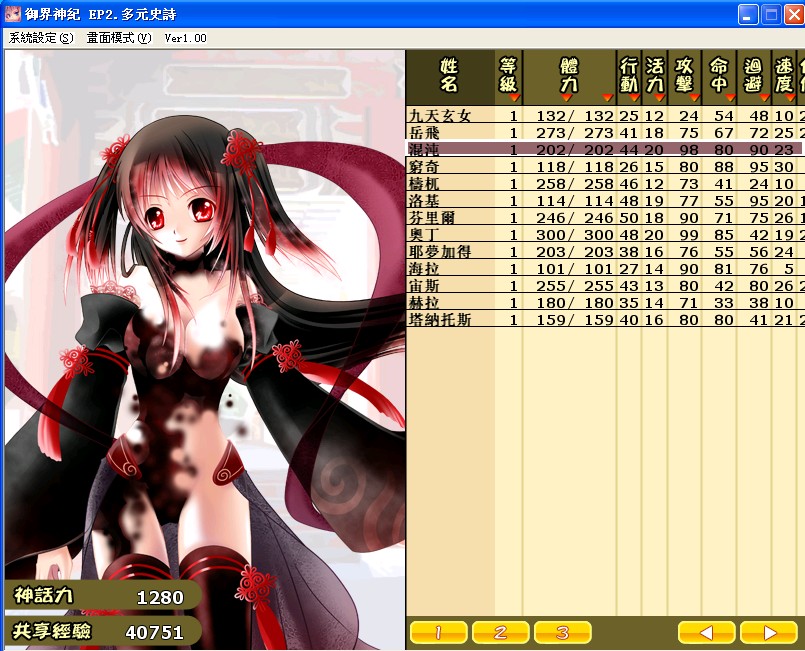This screenshot has height=651, width=805.
Task: Click 九天玄女's 攻擊 value 24
Action: point(688,116)
